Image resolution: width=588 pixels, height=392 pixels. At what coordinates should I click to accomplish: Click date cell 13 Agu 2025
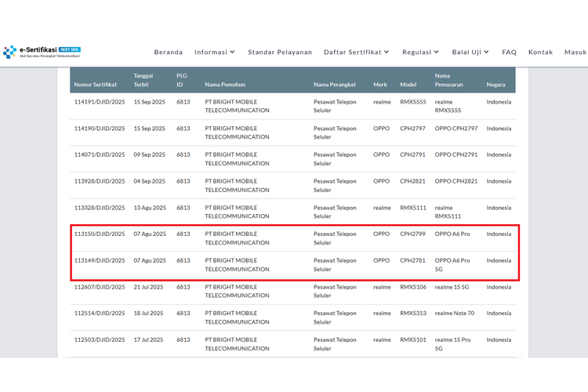coord(150,208)
